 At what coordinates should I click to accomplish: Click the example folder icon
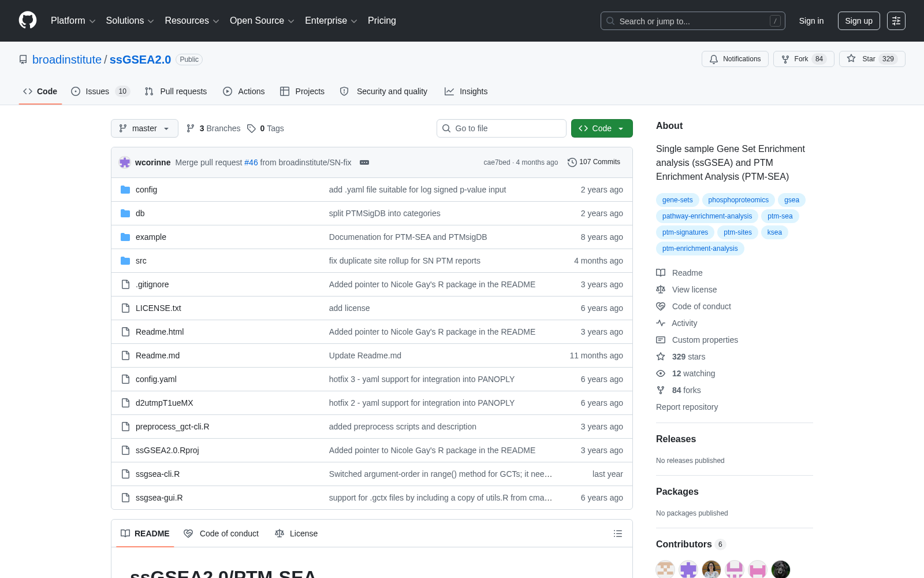[x=125, y=237]
